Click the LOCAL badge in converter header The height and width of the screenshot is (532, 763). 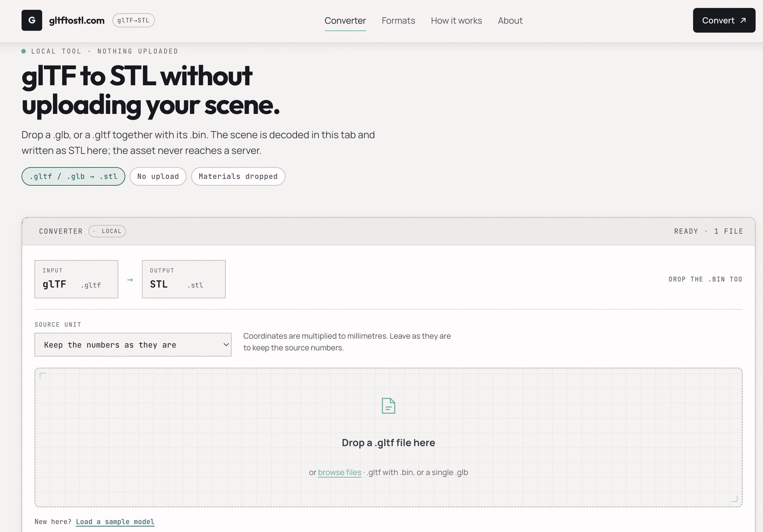[107, 231]
